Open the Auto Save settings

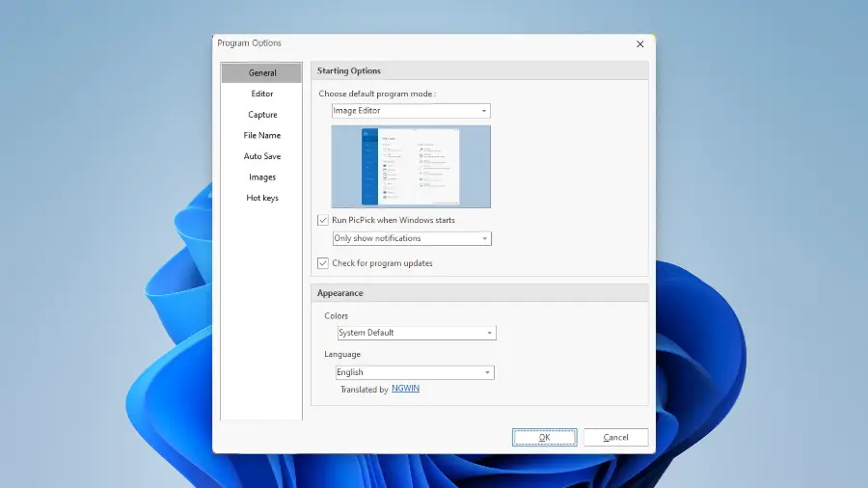261,156
